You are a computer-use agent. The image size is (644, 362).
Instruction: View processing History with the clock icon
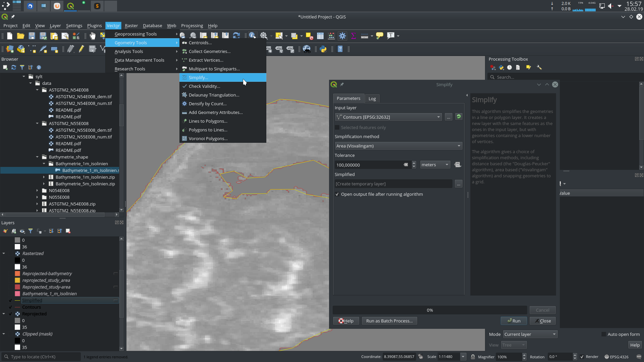coord(509,67)
